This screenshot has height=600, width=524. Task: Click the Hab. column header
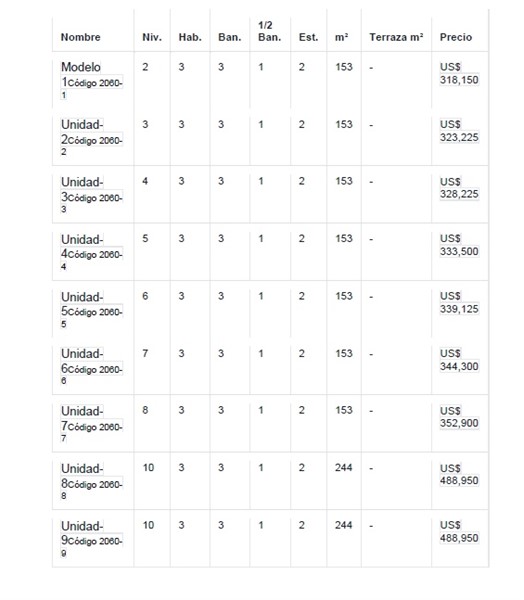[190, 37]
